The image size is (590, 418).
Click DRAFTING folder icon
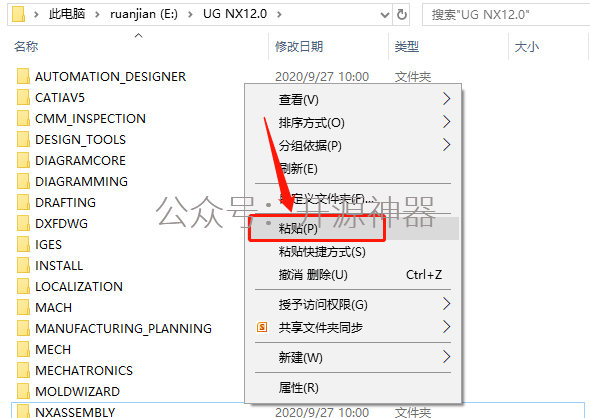[x=23, y=202]
